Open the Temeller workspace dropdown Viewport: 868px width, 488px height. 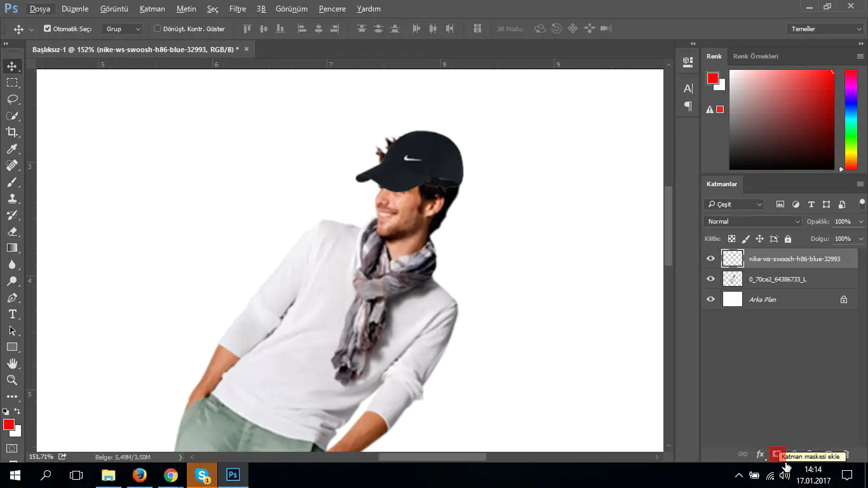[824, 29]
